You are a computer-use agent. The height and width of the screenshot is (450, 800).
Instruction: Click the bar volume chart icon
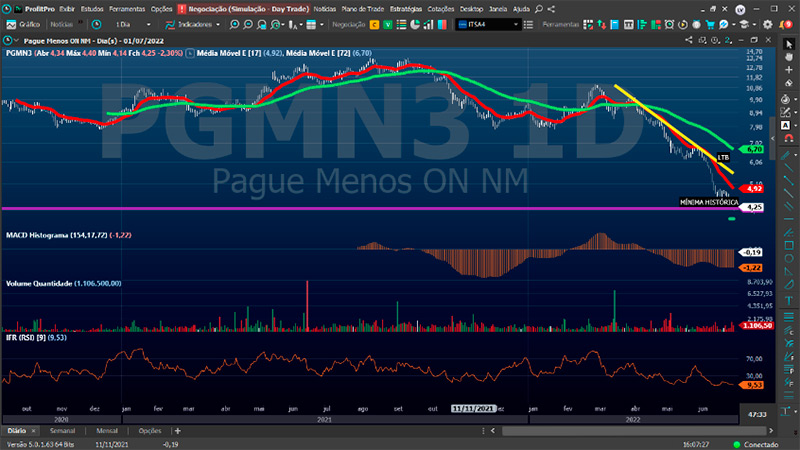pyautogui.click(x=428, y=24)
